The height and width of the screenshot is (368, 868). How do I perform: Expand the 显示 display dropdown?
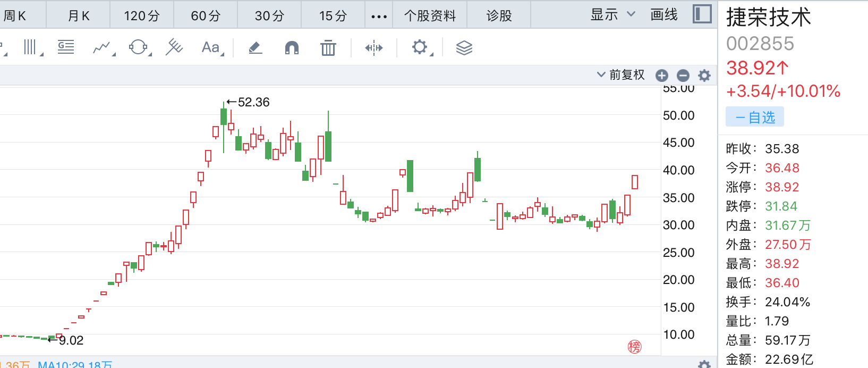[612, 15]
